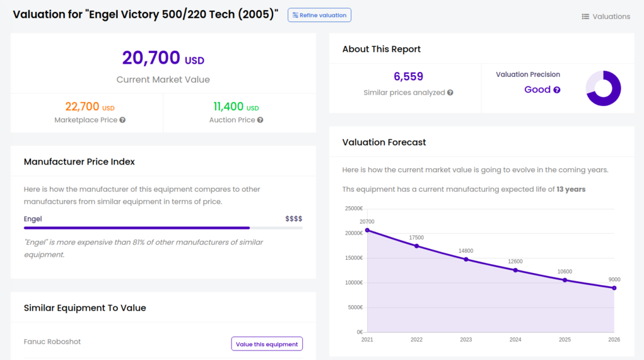The image size is (644, 360).
Task: Click the 6,559 similar prices count
Action: 408,77
